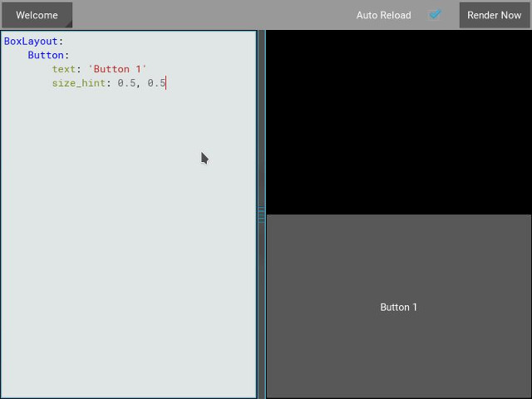This screenshot has width=532, height=399.
Task: Toggle the Auto Reload checkbox
Action: tap(435, 15)
